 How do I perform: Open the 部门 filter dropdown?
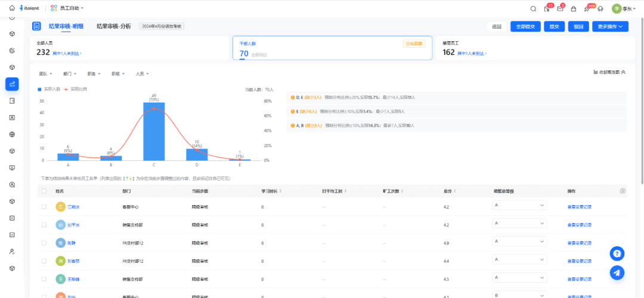pyautogui.click(x=69, y=74)
